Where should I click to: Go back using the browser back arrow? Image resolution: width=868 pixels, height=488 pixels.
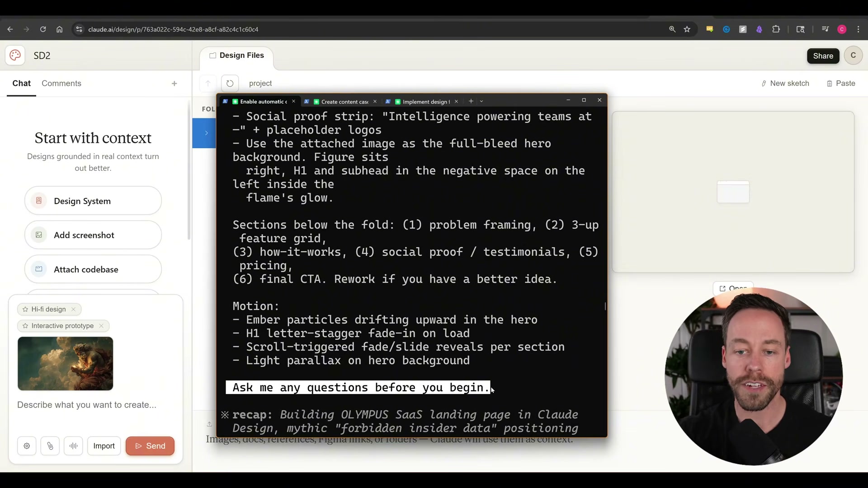point(10,29)
